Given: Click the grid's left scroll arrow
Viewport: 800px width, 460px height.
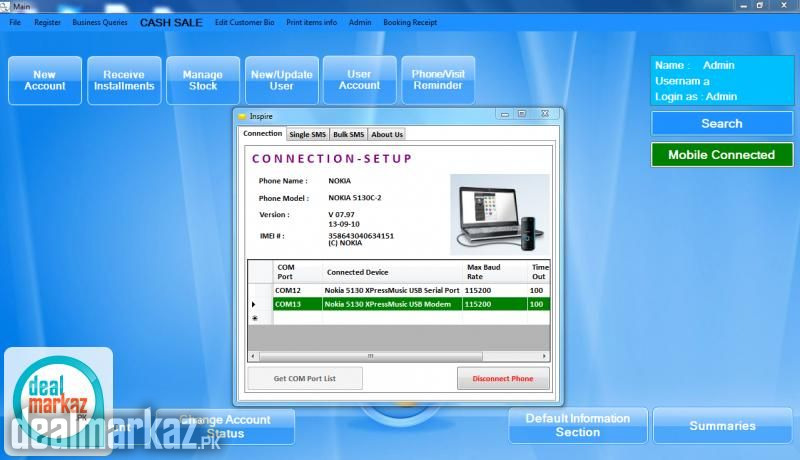Looking at the screenshot, I should click(x=254, y=356).
